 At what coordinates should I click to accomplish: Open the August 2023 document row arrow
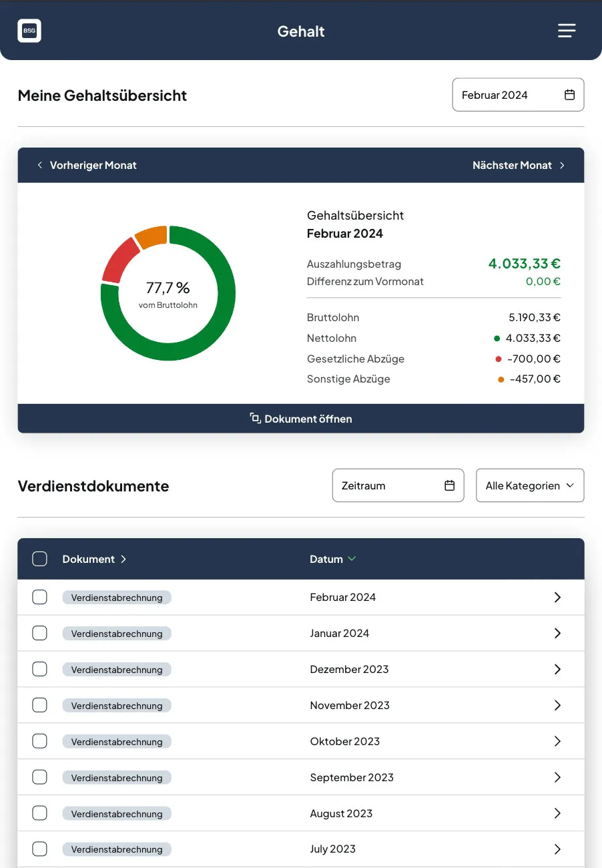click(x=557, y=814)
